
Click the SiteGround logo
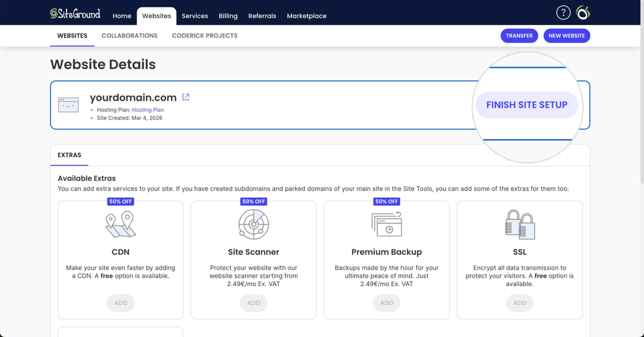pos(75,14)
